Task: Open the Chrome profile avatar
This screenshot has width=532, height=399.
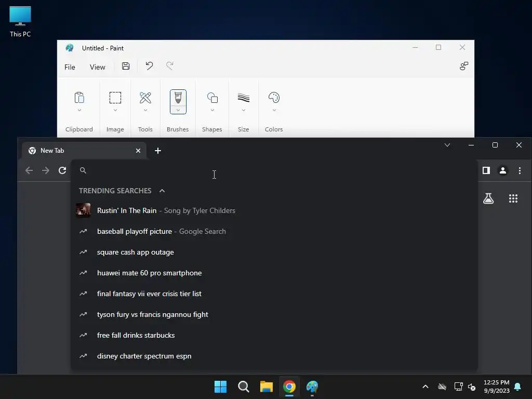Action: [x=503, y=170]
